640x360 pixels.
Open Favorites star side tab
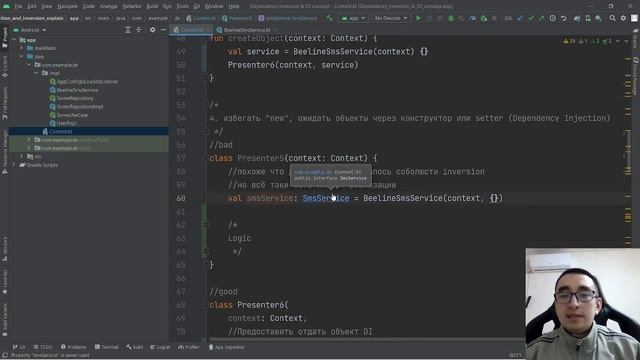(x=4, y=282)
